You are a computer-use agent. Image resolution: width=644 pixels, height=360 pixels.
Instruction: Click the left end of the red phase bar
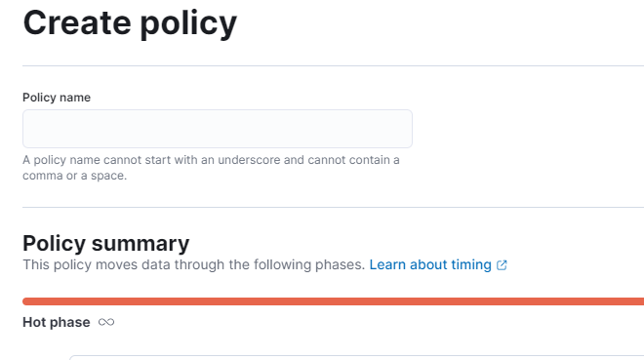pyautogui.click(x=26, y=301)
